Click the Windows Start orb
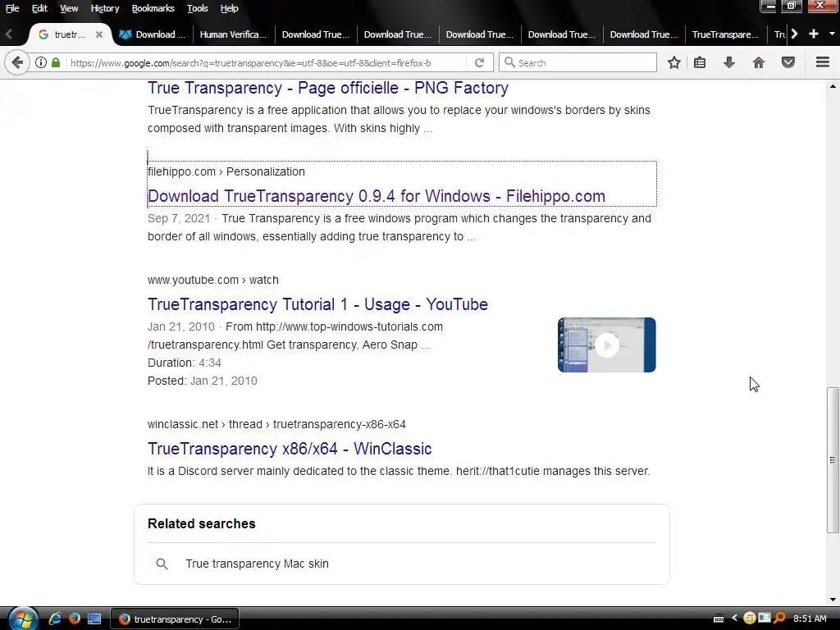Screen dimensions: 840x630 point(23,619)
